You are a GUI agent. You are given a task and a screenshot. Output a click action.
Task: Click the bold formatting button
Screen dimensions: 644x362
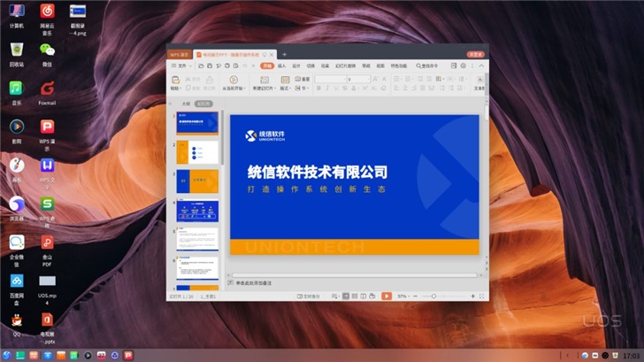click(318, 89)
